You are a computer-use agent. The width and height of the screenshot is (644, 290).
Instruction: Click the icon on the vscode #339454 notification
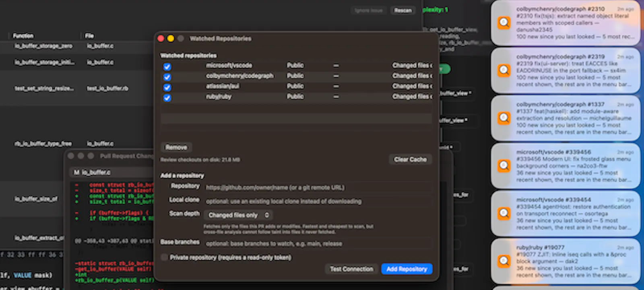(x=504, y=213)
